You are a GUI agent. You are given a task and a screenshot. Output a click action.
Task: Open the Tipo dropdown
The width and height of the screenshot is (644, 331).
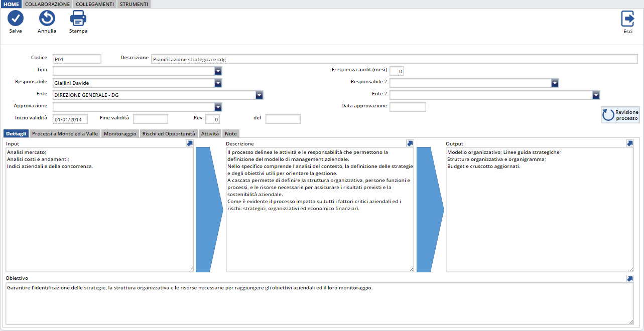point(218,71)
